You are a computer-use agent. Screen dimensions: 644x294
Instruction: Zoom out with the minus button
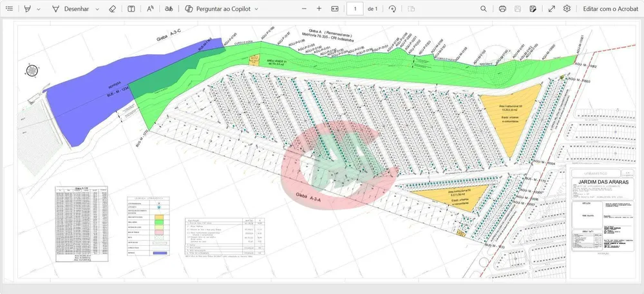[304, 8]
